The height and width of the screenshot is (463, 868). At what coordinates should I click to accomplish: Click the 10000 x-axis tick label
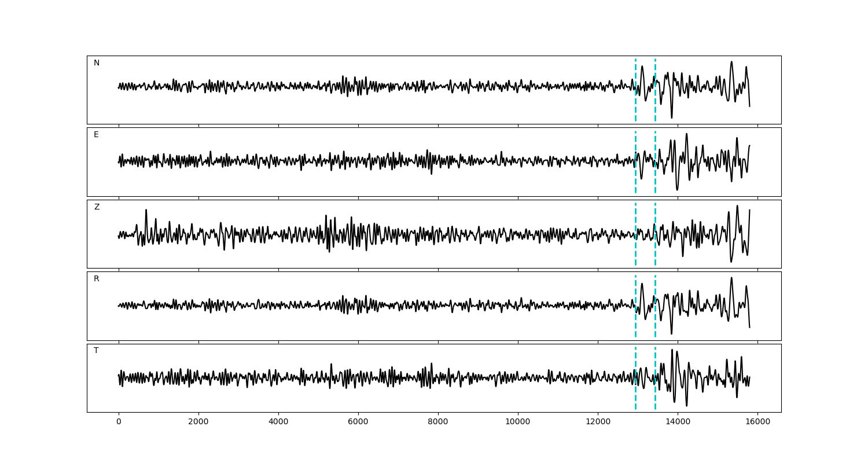518,422
